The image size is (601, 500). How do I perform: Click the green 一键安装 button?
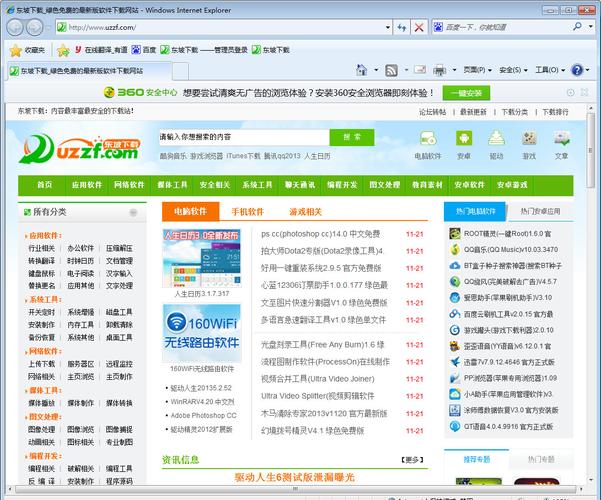click(x=466, y=93)
